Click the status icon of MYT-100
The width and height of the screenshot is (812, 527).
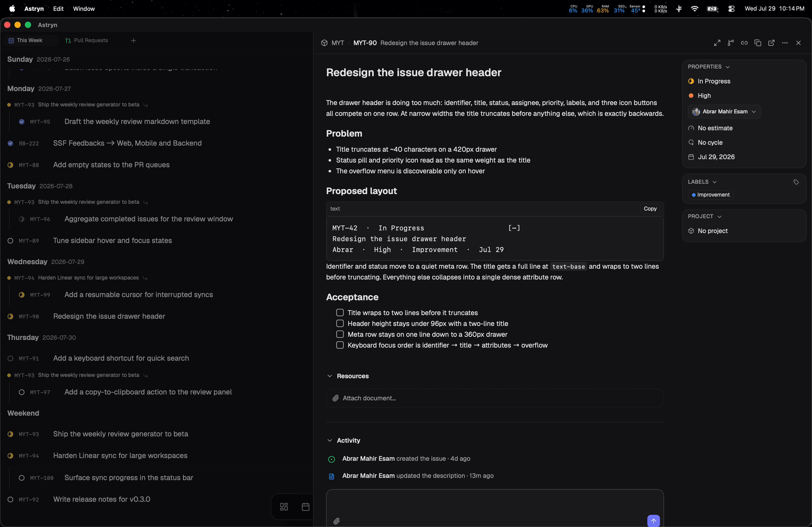point(21,478)
